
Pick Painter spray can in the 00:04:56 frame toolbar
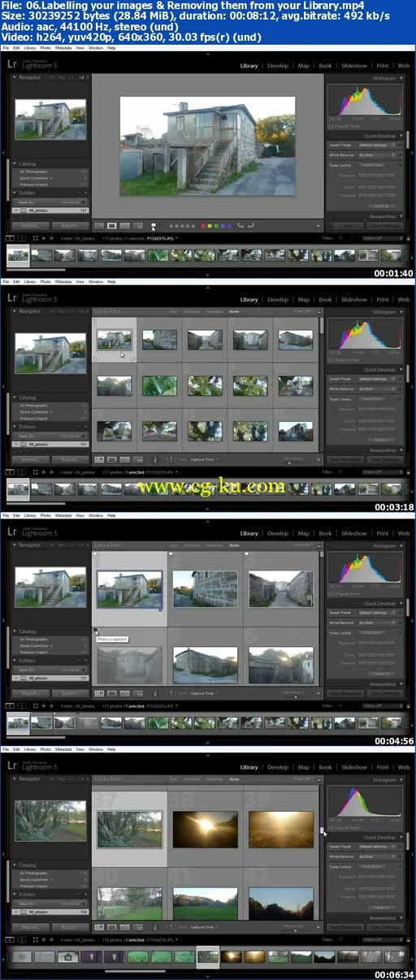tap(155, 693)
